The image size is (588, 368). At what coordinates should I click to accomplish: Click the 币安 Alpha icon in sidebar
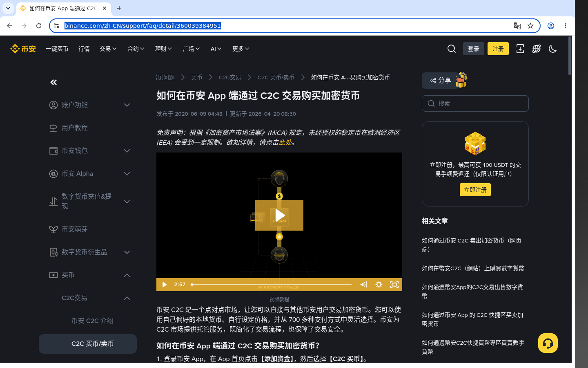(53, 174)
